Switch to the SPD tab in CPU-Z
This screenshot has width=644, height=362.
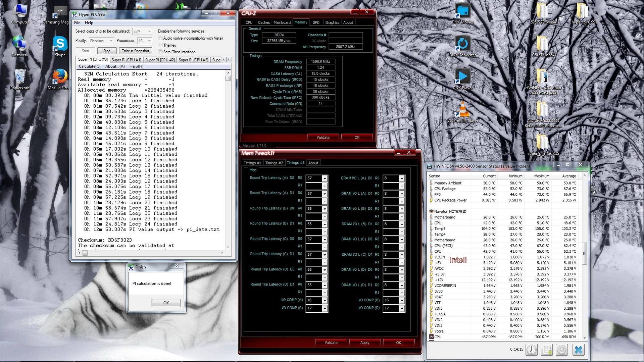coord(316,22)
